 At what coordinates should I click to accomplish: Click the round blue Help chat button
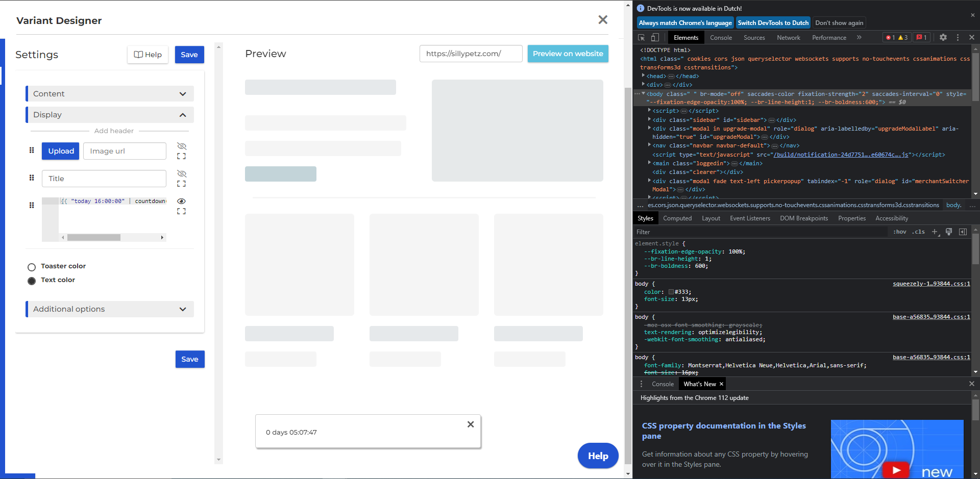coord(598,456)
